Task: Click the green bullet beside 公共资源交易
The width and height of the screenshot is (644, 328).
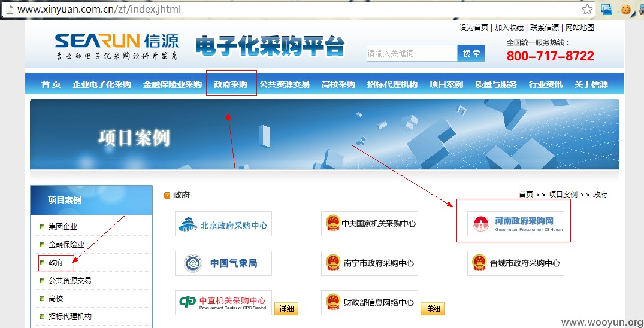Action: (x=41, y=281)
